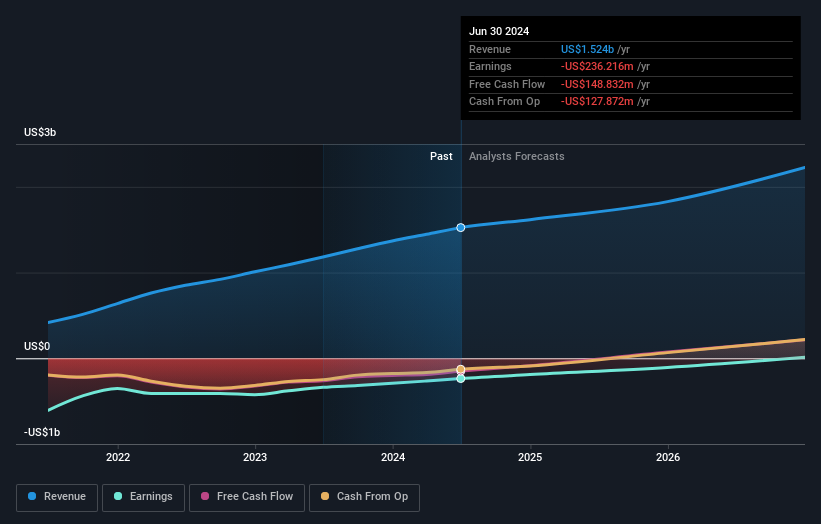Toggle the Free Cash Flow legend button
This screenshot has width=821, height=524.
click(247, 497)
